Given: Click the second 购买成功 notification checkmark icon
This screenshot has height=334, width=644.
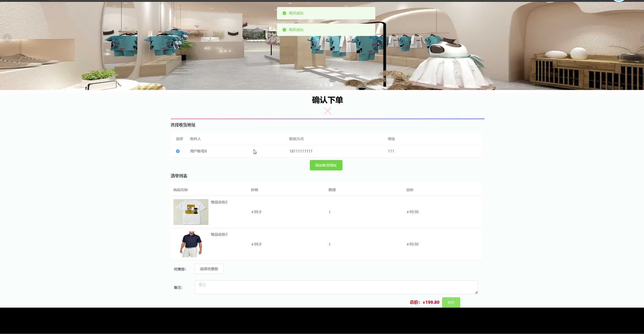Looking at the screenshot, I should (x=284, y=30).
